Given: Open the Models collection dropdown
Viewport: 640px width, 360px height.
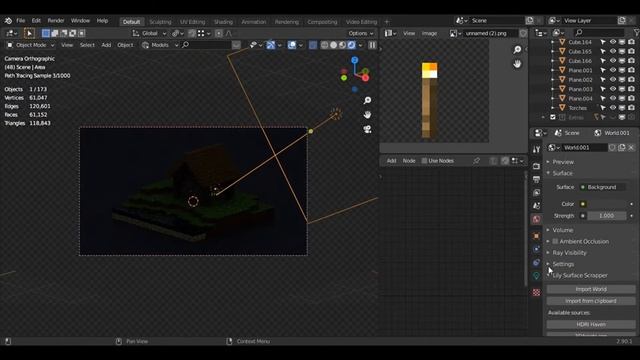Looking at the screenshot, I should [160, 45].
